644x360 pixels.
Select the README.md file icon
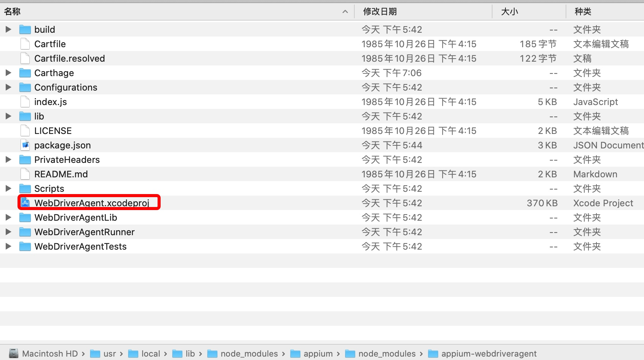coord(25,174)
